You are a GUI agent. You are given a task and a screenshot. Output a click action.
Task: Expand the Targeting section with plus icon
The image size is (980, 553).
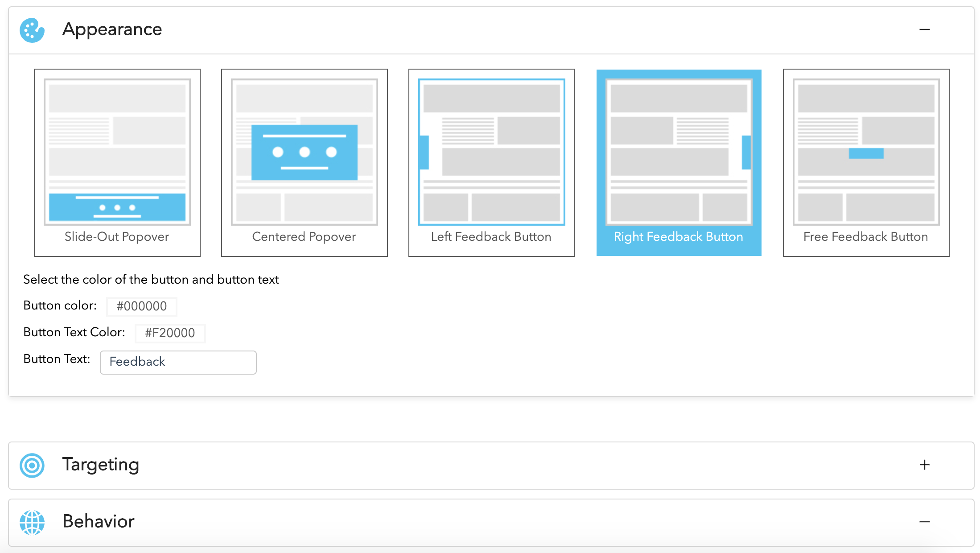(x=924, y=465)
